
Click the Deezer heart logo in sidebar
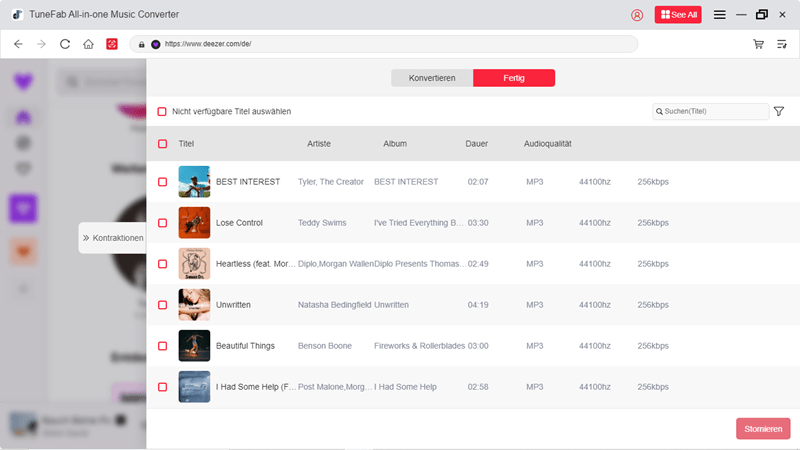click(23, 82)
